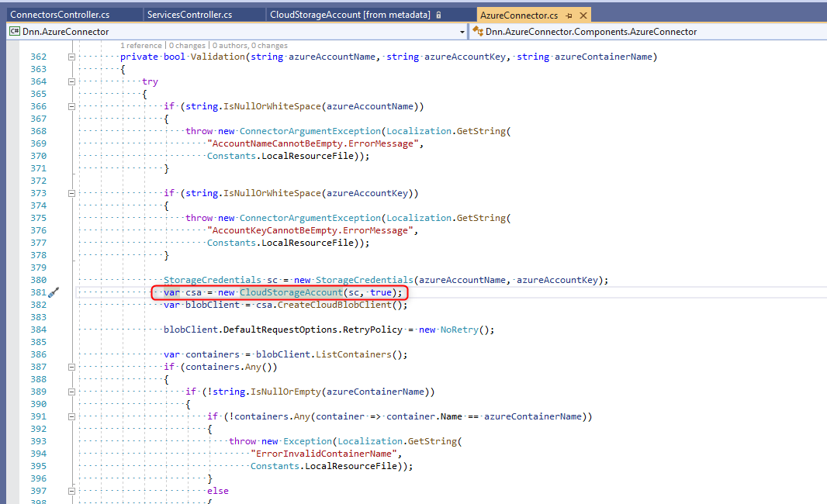Open the Dnn.AzureConnector project combo box
The image size is (827, 504).
coord(233,32)
